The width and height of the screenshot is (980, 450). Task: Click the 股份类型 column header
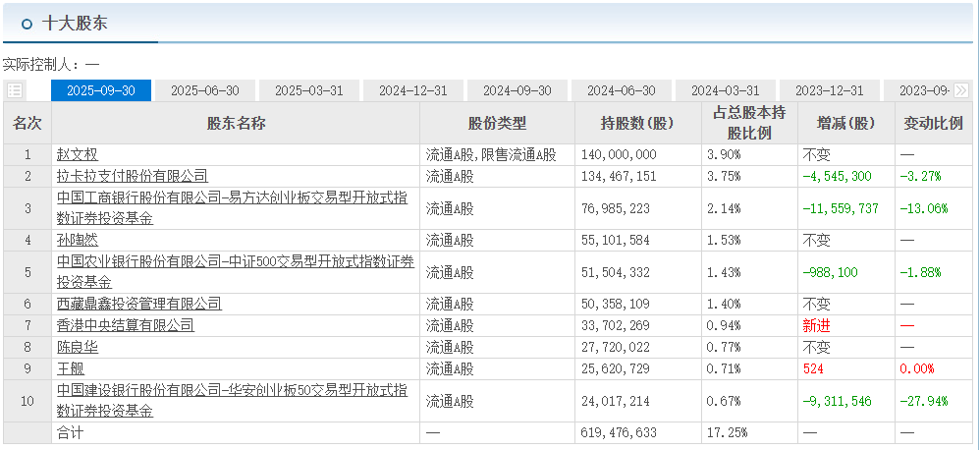[x=498, y=124]
